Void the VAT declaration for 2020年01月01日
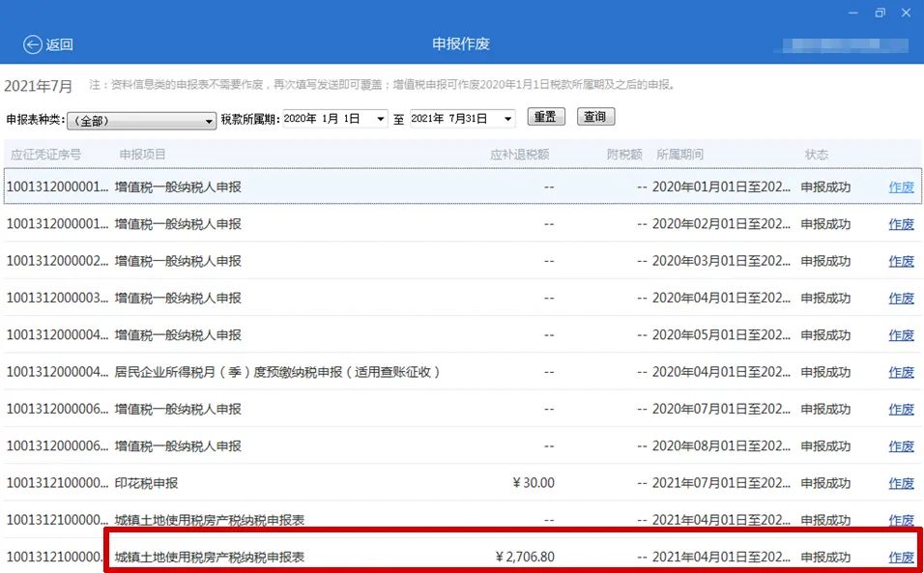 [x=901, y=187]
